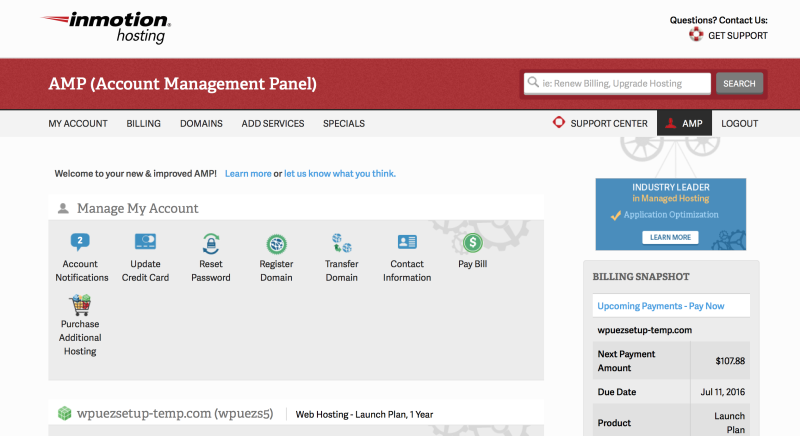Click the AMP (Account Management Panel) title
Image resolution: width=800 pixels, height=436 pixels.
pos(183,84)
